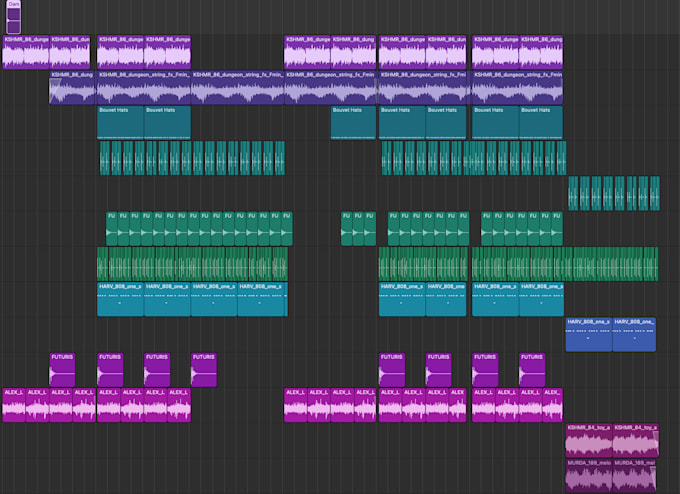The height and width of the screenshot is (494, 680).
Task: Select the middle clip of the three-FU group
Action: pyautogui.click(x=358, y=229)
